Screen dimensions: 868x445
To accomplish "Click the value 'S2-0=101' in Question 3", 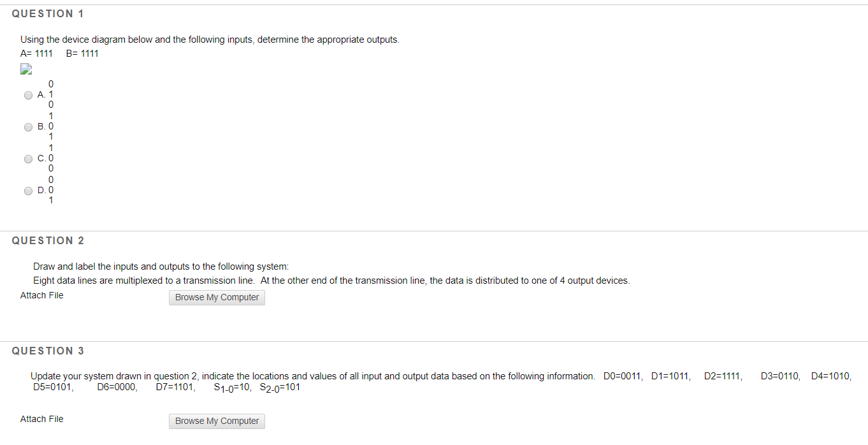I will (x=280, y=386).
